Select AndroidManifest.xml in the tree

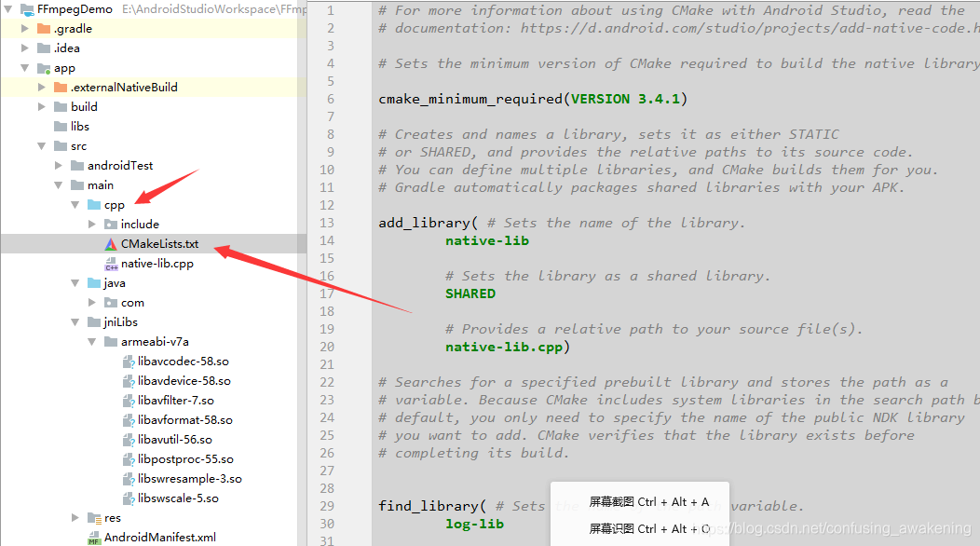(x=160, y=538)
